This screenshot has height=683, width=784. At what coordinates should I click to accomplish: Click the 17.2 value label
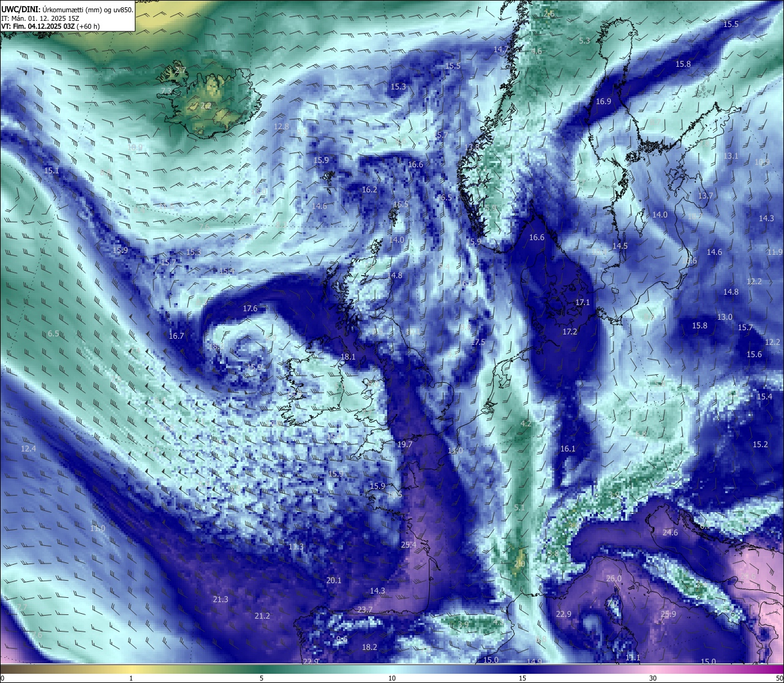570,331
